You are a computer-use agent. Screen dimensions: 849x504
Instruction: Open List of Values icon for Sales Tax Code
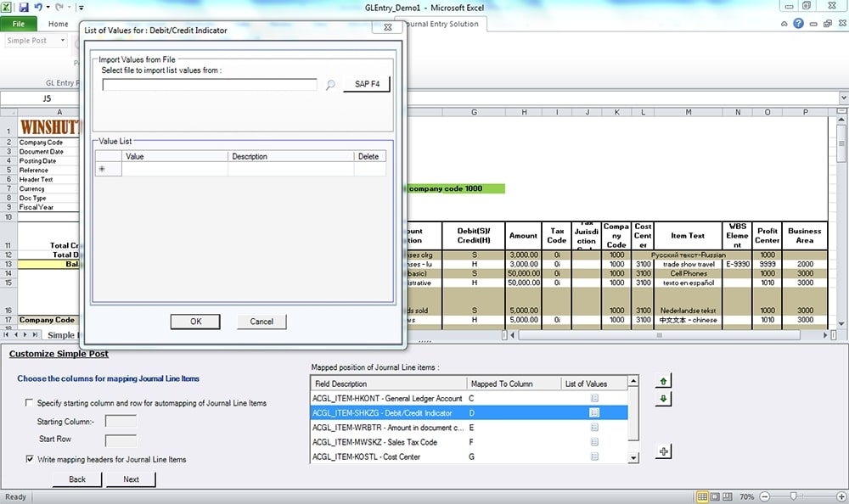pyautogui.click(x=594, y=442)
